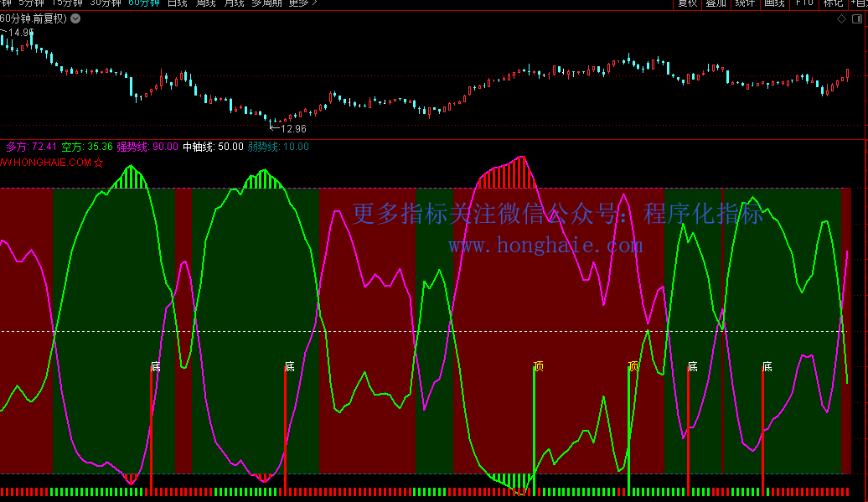
Task: Click the F10 company info button
Action: point(803,3)
